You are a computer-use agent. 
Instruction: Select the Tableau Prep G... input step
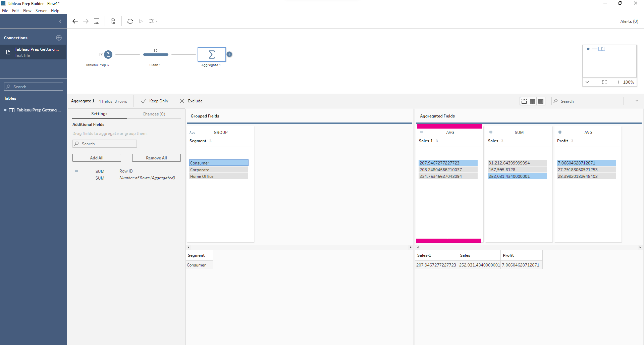(108, 54)
